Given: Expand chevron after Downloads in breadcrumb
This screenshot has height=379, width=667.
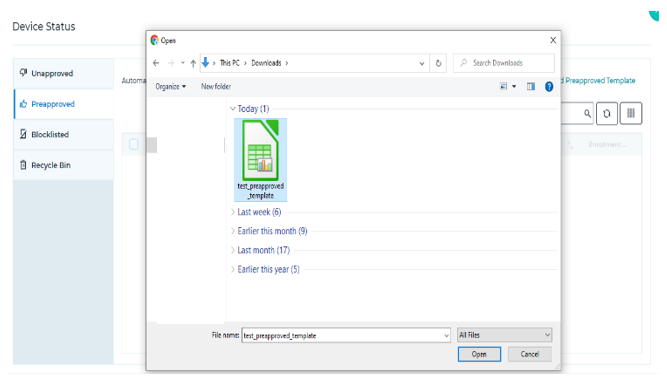Looking at the screenshot, I should click(x=287, y=63).
